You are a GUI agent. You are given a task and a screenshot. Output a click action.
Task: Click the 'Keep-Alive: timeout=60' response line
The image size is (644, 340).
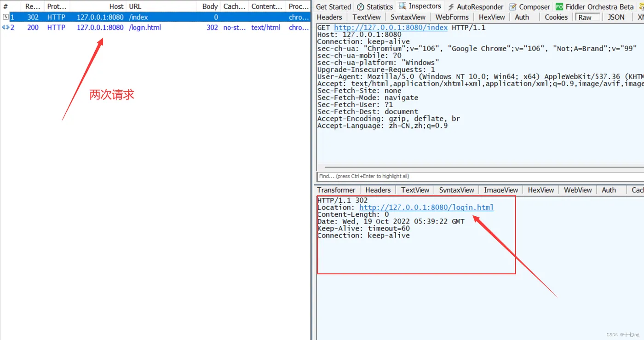[x=363, y=228]
